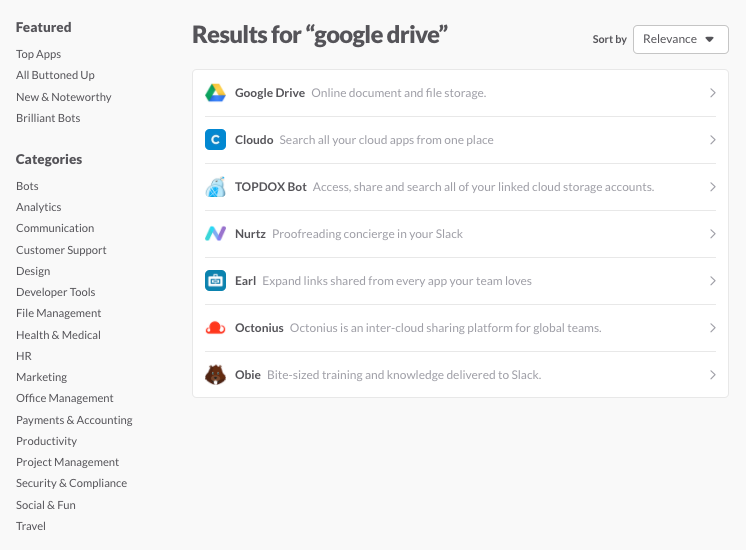Click 'Proofreading concierge in your Slack' description

(x=367, y=234)
